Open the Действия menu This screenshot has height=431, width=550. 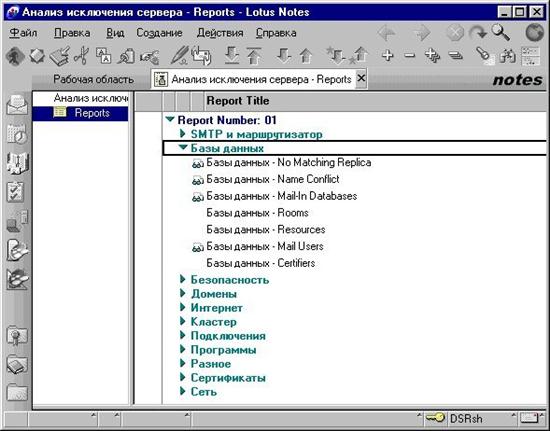tap(220, 33)
